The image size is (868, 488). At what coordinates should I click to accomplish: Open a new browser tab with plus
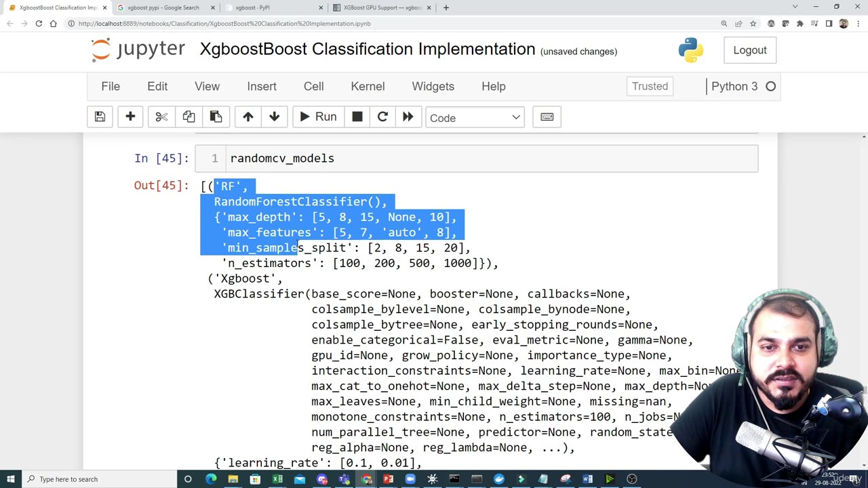pyautogui.click(x=446, y=7)
